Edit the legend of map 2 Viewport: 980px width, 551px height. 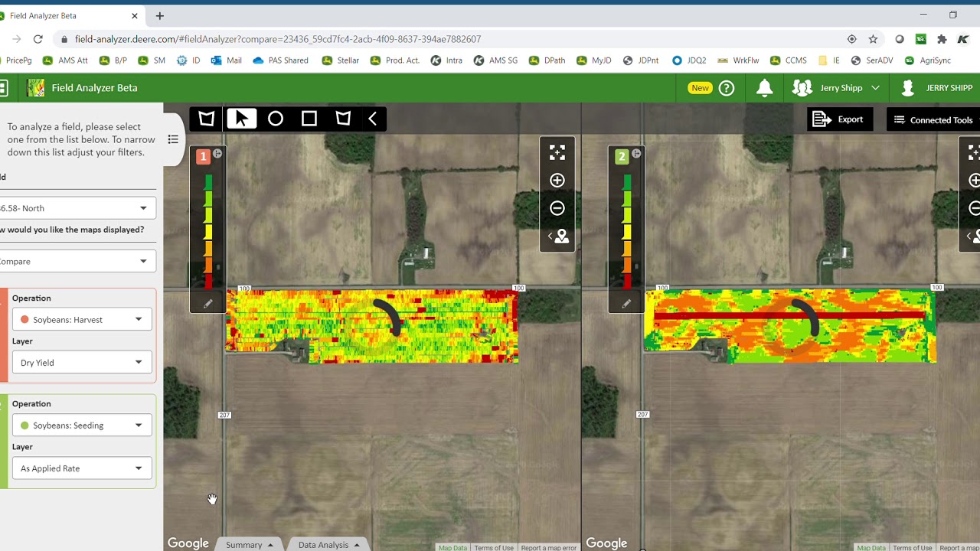tap(626, 304)
